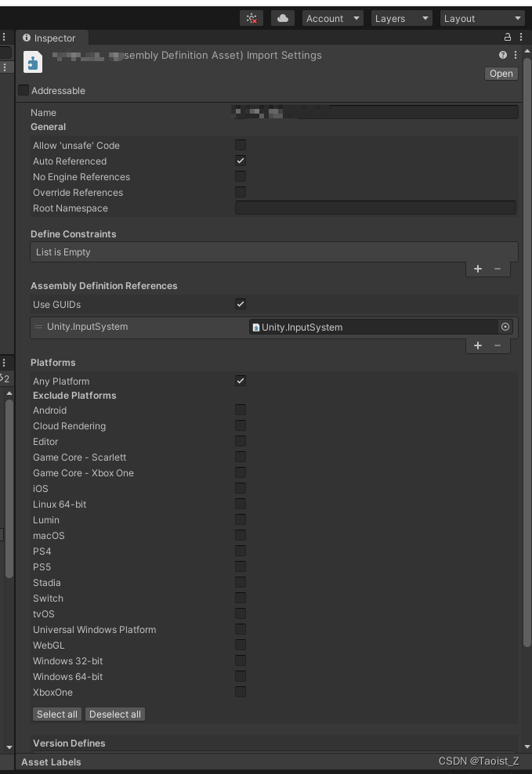Viewport: 532px width, 774px height.
Task: Click the help icon in Import Settings header
Action: 501,55
